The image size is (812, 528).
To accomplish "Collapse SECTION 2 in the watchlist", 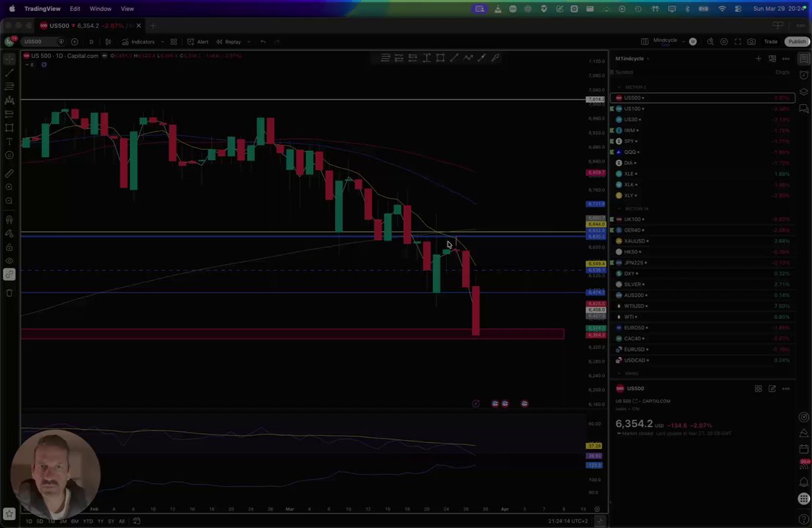I will [619, 87].
